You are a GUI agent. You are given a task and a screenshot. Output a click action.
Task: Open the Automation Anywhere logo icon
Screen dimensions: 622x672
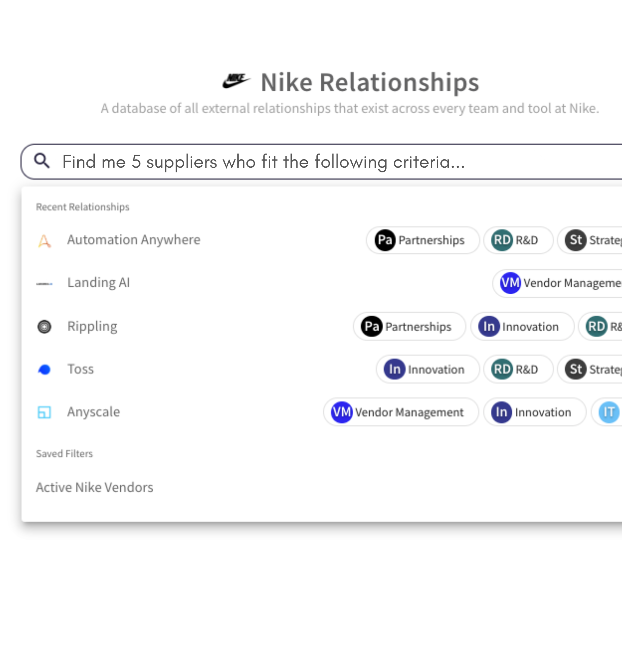click(x=44, y=241)
